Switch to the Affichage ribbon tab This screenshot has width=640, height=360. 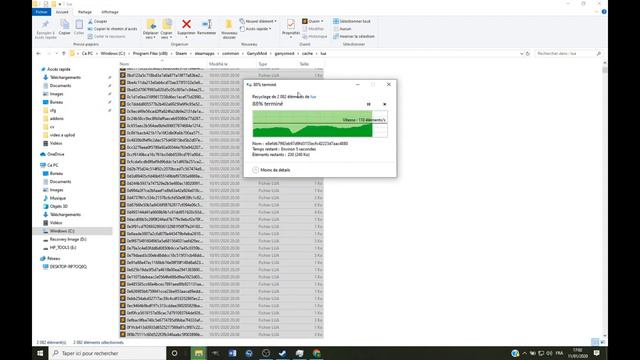110,12
